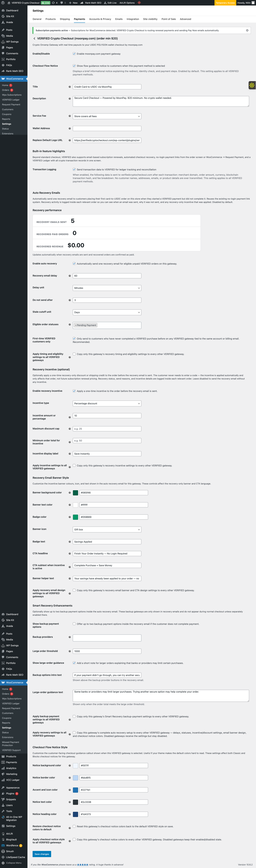
Task: Click the Save changes button
Action: click(41, 854)
